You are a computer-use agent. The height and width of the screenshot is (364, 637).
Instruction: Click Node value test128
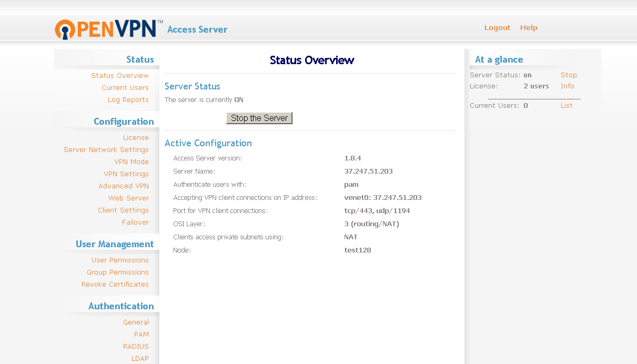coord(358,250)
